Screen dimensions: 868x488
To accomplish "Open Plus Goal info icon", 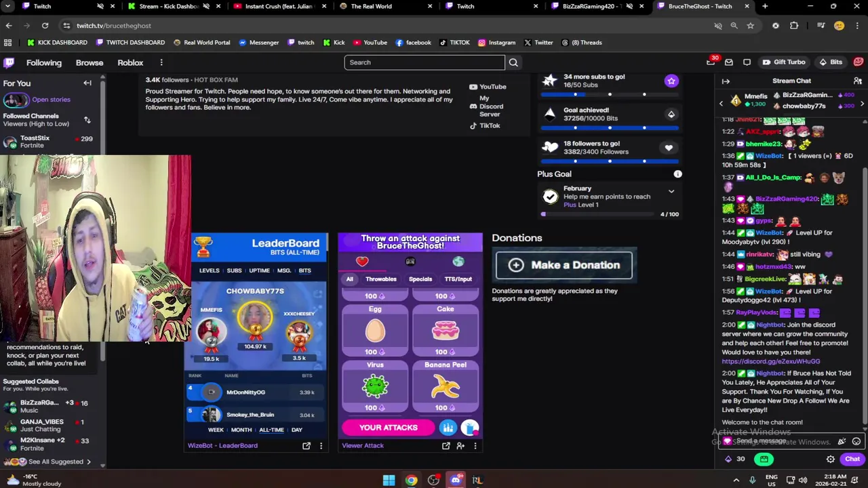I will (x=677, y=174).
